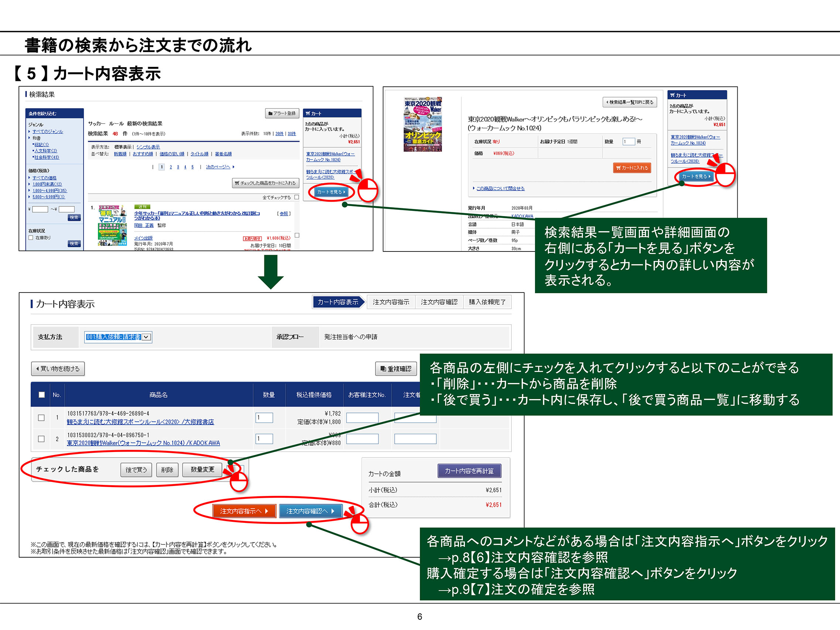The width and height of the screenshot is (840, 630).
Task: Click cart icon on カートに入れる button
Action: click(618, 168)
